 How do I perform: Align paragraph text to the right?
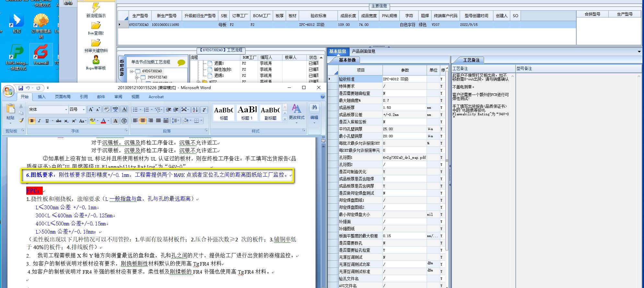151,121
